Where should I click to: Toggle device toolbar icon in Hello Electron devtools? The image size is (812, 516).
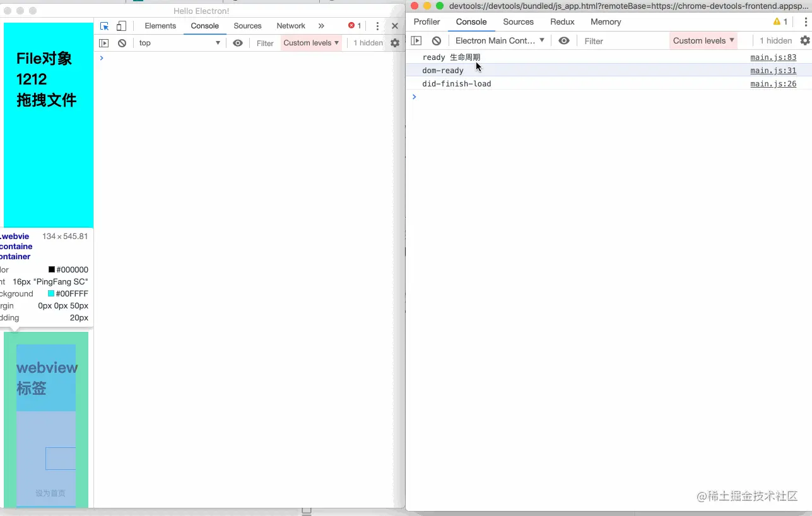point(121,26)
